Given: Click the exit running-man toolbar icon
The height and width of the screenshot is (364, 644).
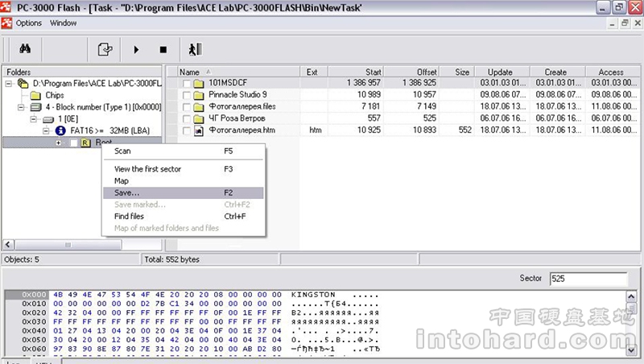Looking at the screenshot, I should [194, 49].
